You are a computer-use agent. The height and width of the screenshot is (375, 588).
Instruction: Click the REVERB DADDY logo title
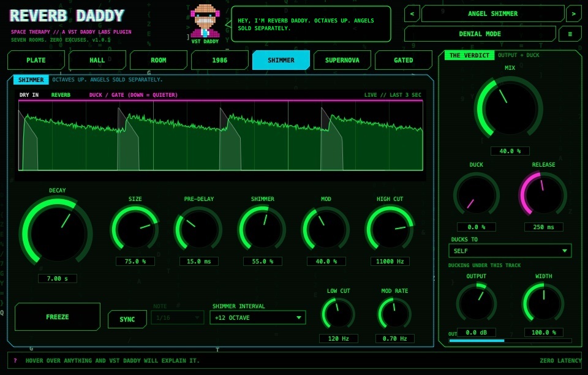coord(67,16)
